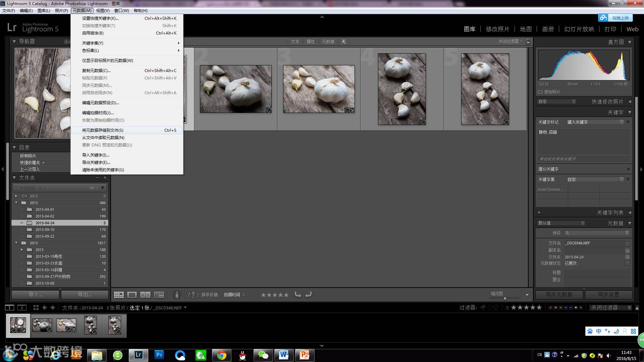This screenshot has width=644, height=362.
Task: Choose 将元数据存储到文件 menu item
Action: pyautogui.click(x=103, y=130)
